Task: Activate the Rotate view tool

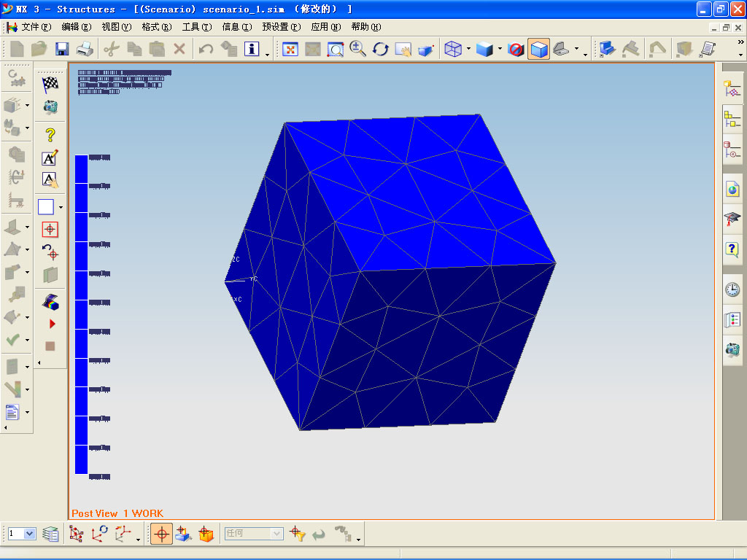Action: (x=381, y=49)
